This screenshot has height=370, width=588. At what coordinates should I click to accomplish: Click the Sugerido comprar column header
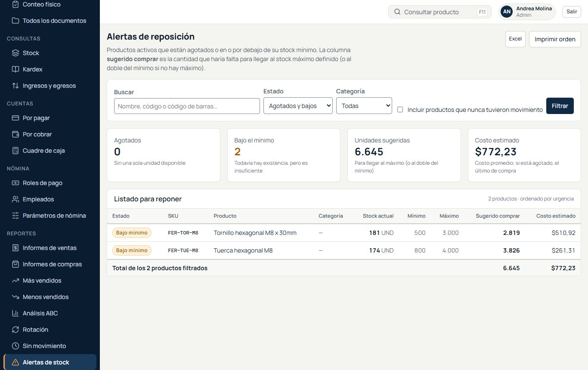[498, 216]
